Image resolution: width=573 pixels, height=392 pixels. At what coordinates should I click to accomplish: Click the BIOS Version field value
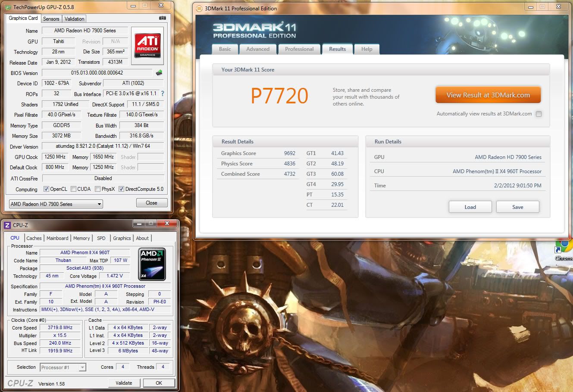97,73
